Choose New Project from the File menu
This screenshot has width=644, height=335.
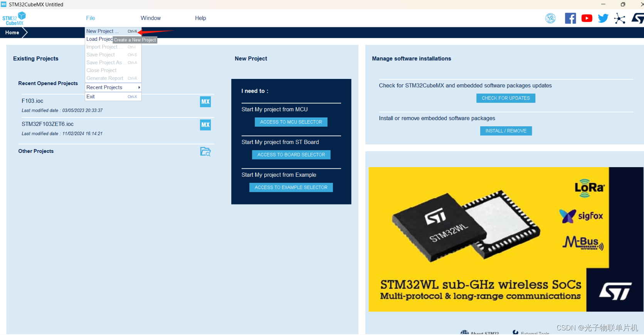113,31
